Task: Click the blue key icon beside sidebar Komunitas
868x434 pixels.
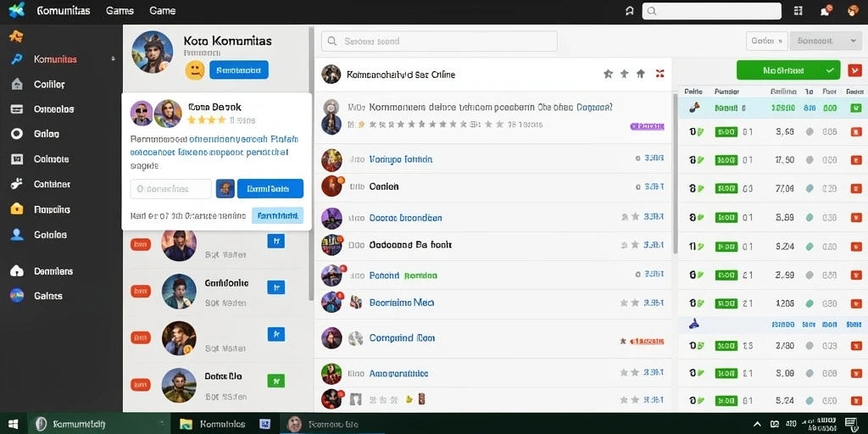Action: tap(17, 59)
